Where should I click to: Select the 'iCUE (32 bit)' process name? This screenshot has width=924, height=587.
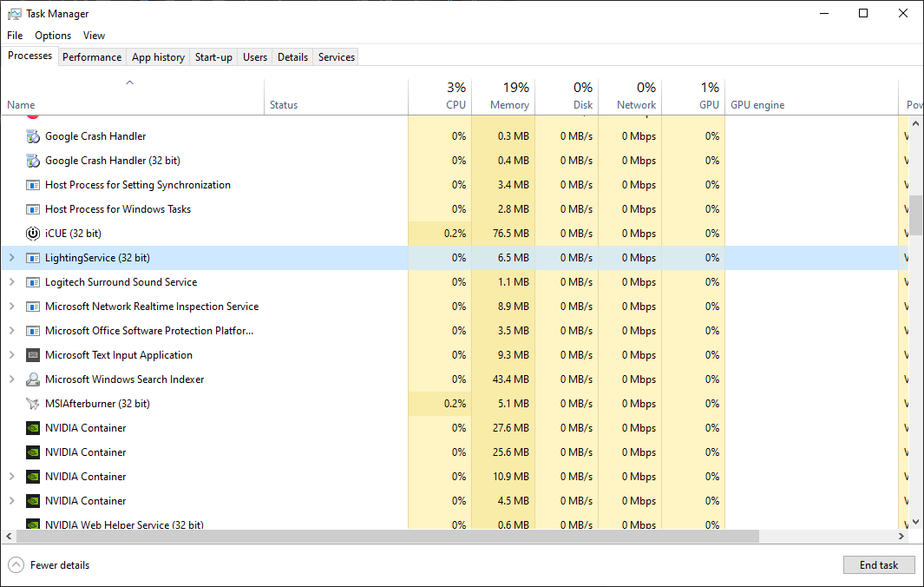coord(73,234)
